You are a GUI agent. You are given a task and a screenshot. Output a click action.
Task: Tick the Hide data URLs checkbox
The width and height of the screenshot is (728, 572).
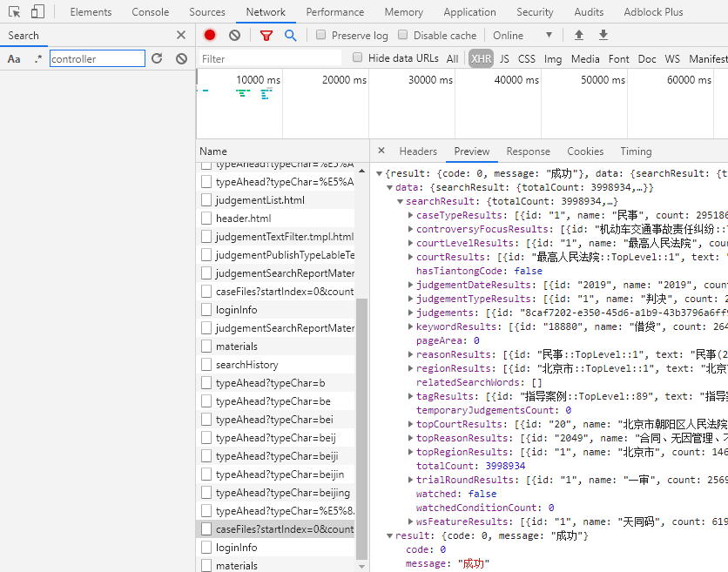[x=358, y=57]
